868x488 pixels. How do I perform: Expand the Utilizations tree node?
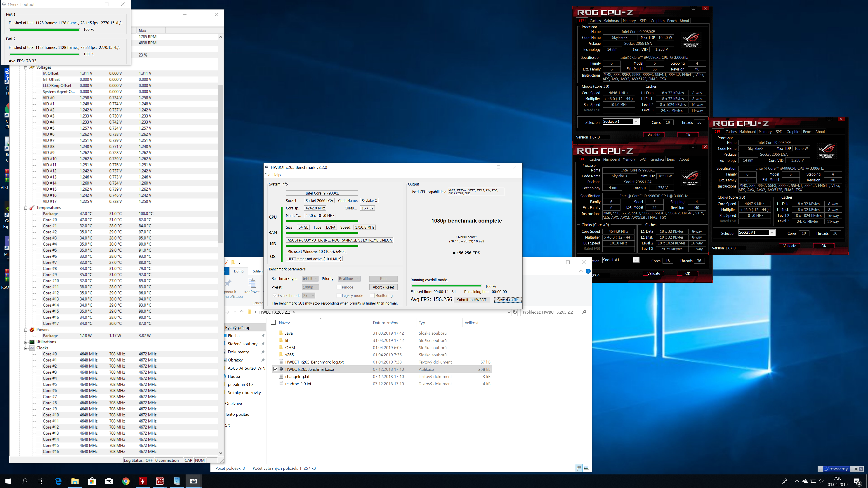point(26,342)
